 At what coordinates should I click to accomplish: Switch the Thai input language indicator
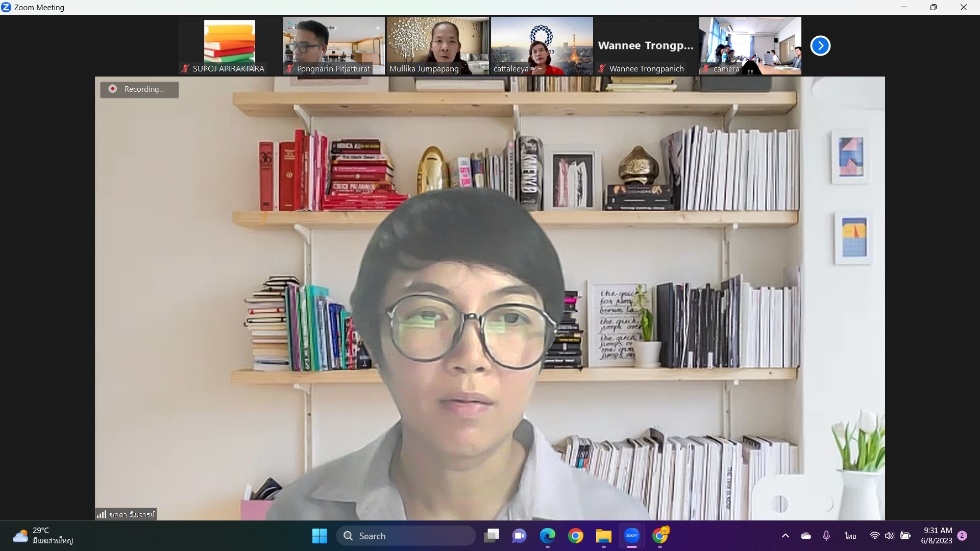(x=850, y=536)
